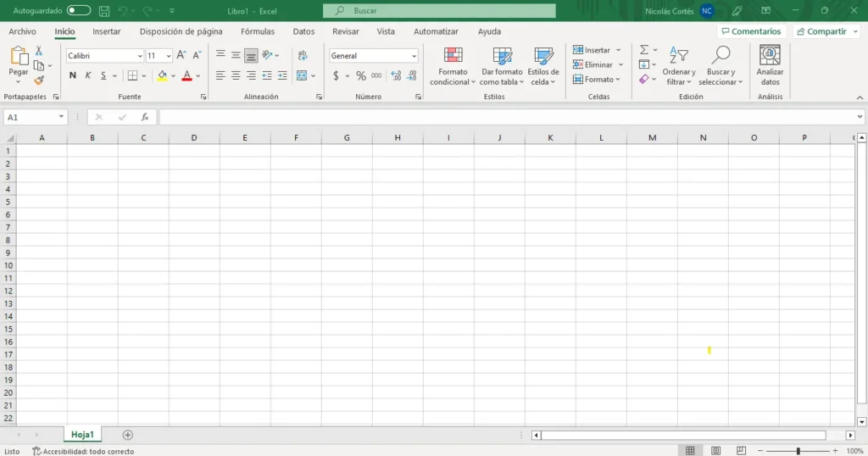868x456 pixels.
Task: Open Dar formato como tabla menu
Action: (502, 66)
